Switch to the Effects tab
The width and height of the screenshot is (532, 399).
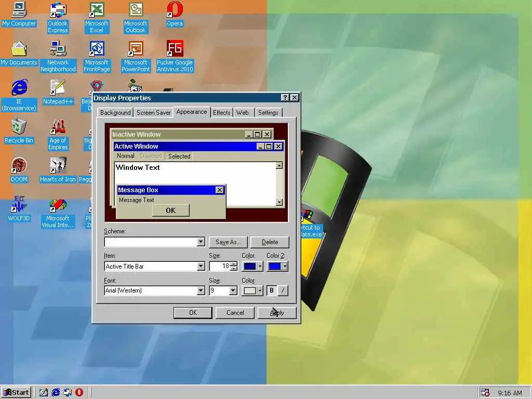(x=221, y=113)
